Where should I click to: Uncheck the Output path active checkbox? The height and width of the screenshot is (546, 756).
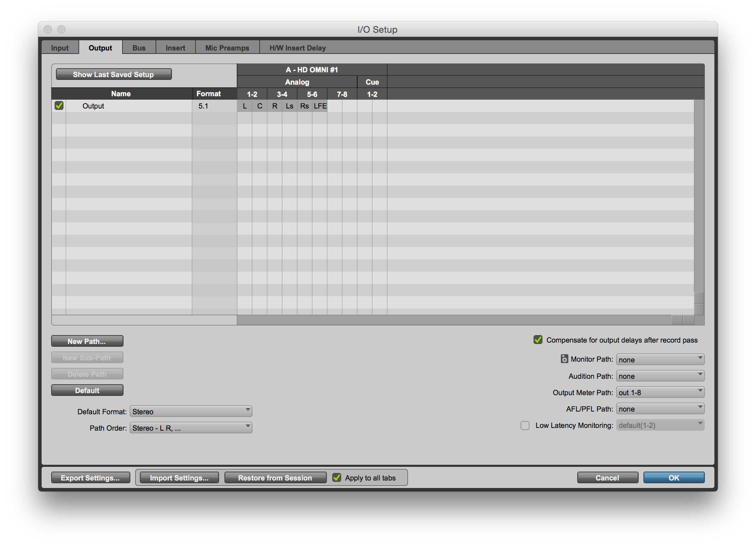59,106
